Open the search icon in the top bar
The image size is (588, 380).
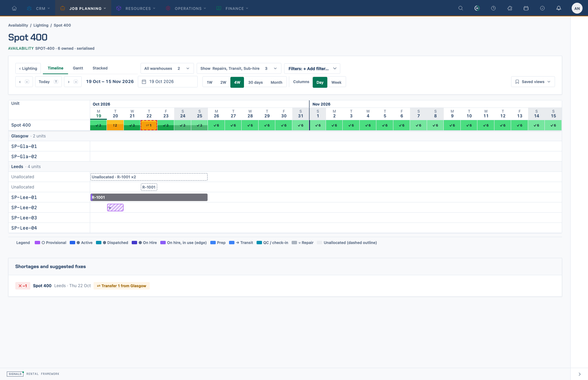[461, 8]
